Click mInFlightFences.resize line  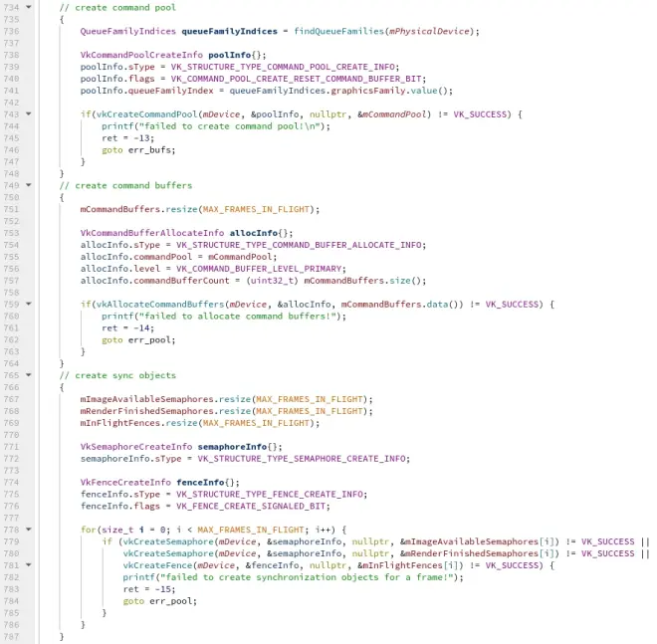[x=199, y=423]
